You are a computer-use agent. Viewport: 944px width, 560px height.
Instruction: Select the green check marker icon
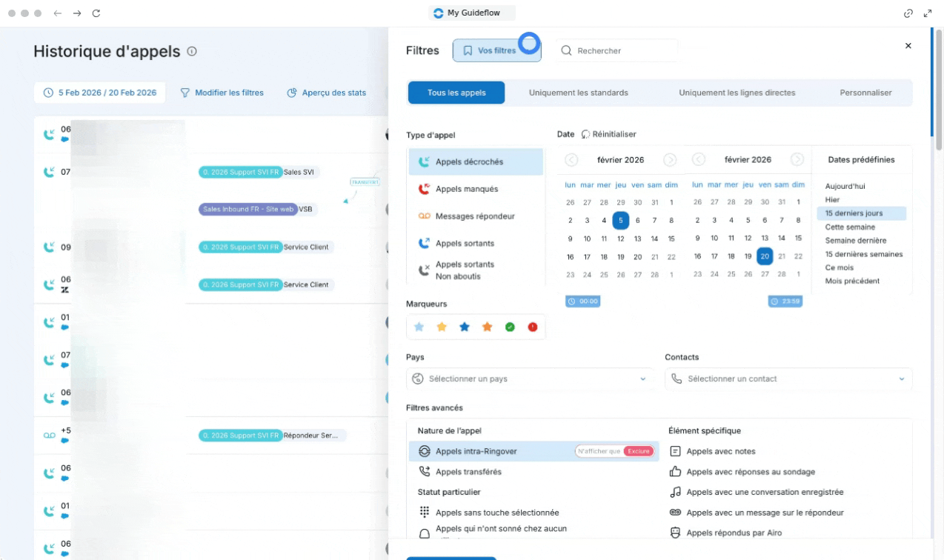[510, 327]
